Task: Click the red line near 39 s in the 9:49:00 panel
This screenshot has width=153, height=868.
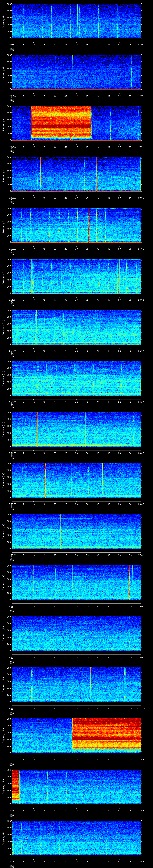Action: [x=96, y=174]
